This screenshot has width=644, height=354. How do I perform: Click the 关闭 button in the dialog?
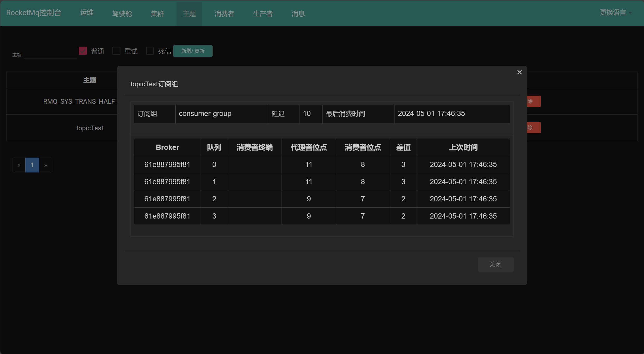495,264
